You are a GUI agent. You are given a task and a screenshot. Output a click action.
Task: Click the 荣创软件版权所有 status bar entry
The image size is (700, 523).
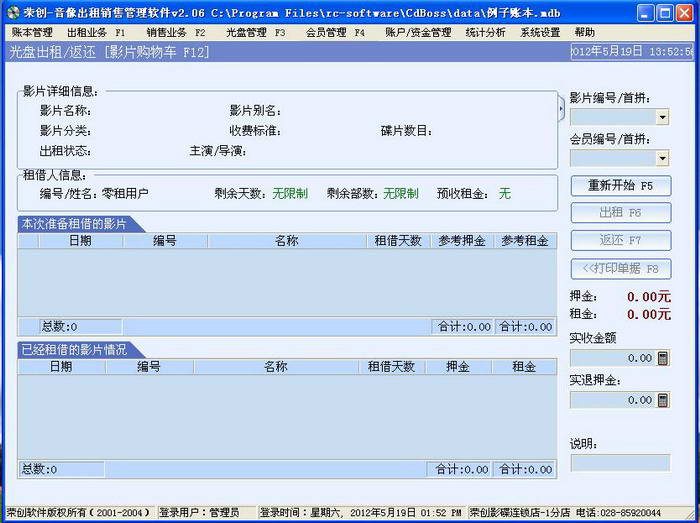point(78,513)
